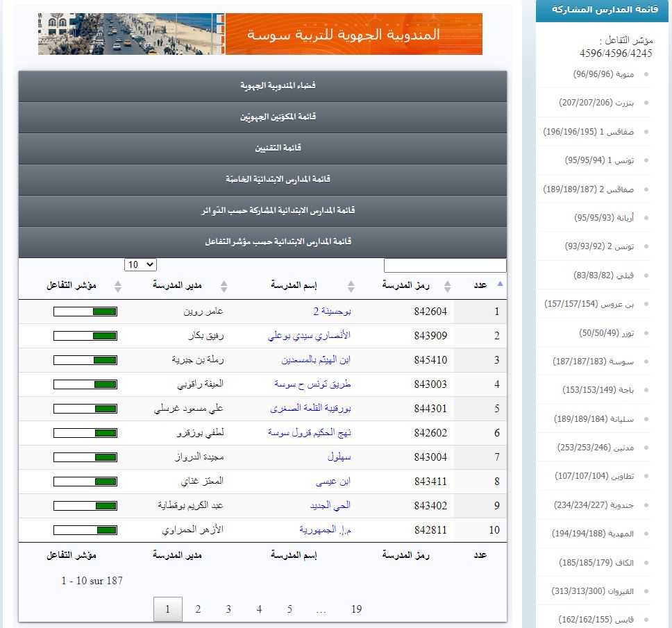The height and width of the screenshot is (628, 672).
Task: Click the school code cell 843909
Action: tap(430, 336)
